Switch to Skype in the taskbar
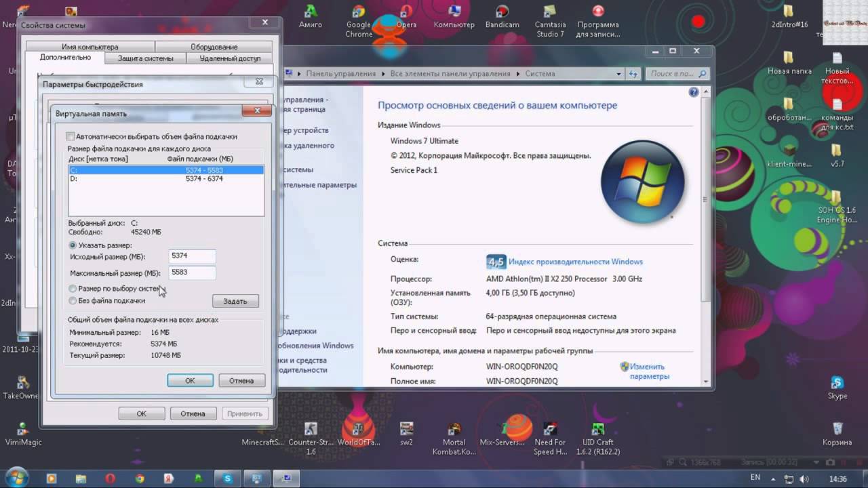 click(x=226, y=479)
